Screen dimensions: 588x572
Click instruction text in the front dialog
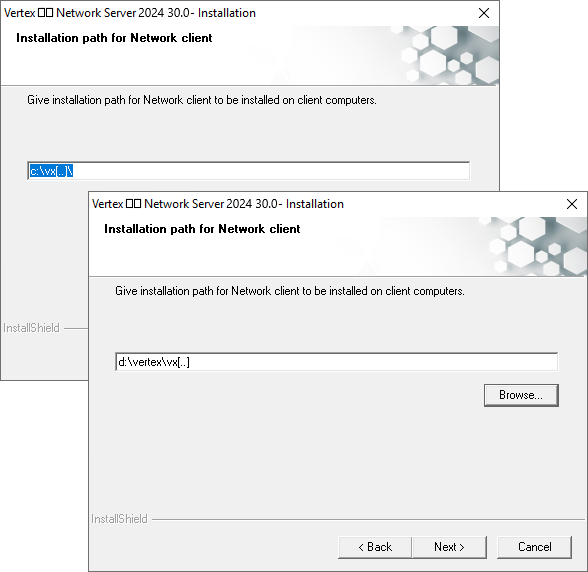click(x=290, y=291)
